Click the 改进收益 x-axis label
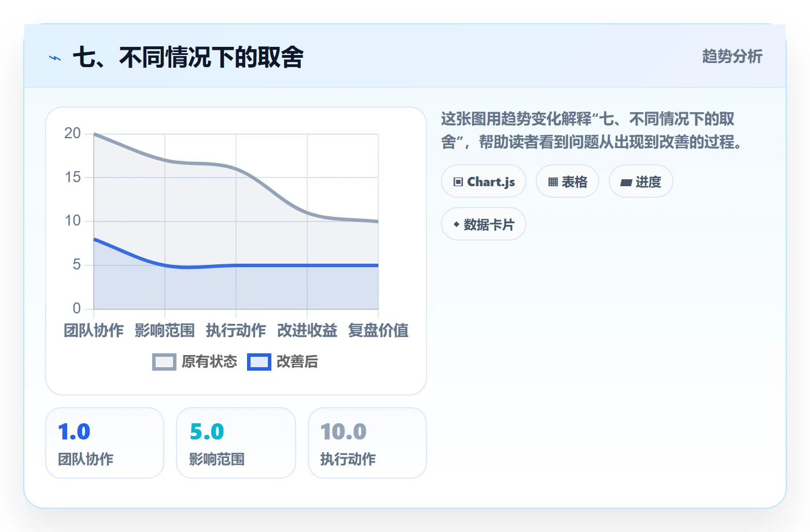The width and height of the screenshot is (810, 532). coord(307,331)
